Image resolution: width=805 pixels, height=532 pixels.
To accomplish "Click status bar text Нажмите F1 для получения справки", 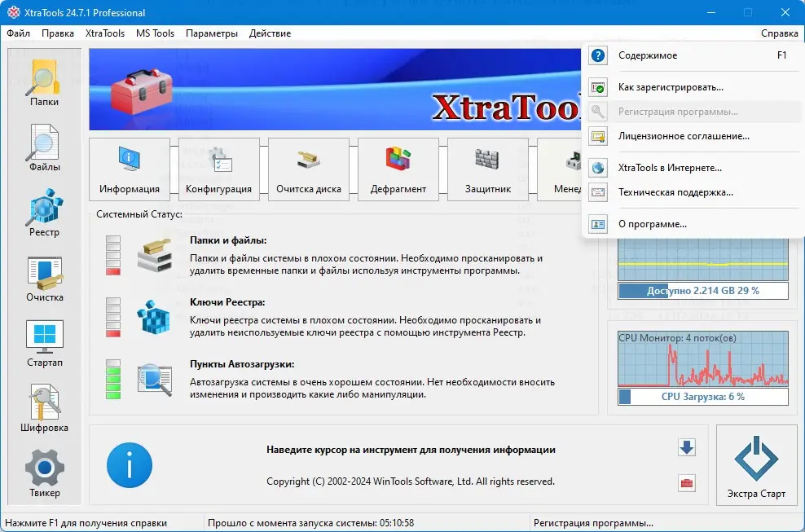I will [x=86, y=523].
